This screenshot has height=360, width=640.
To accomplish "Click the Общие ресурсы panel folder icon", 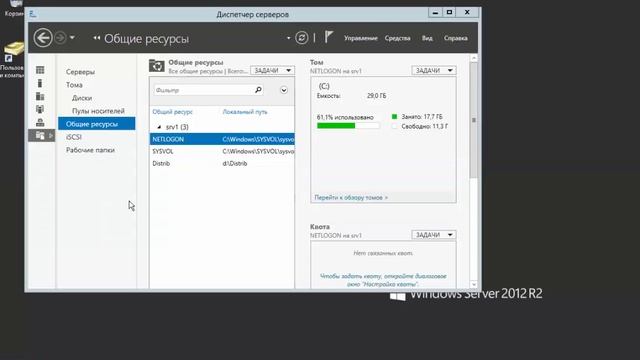I will pyautogui.click(x=156, y=66).
